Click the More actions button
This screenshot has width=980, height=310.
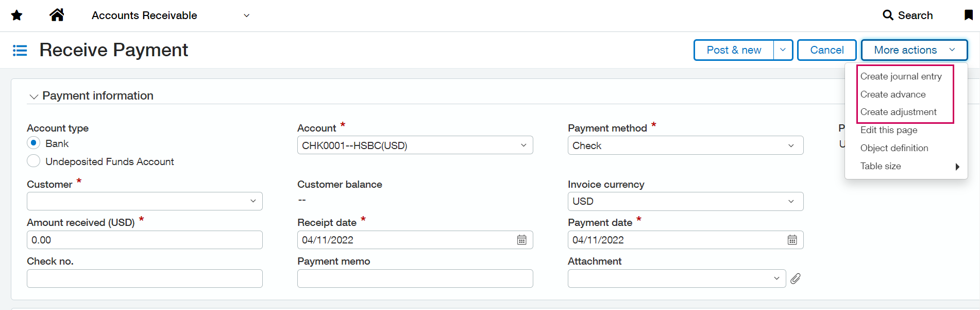914,50
